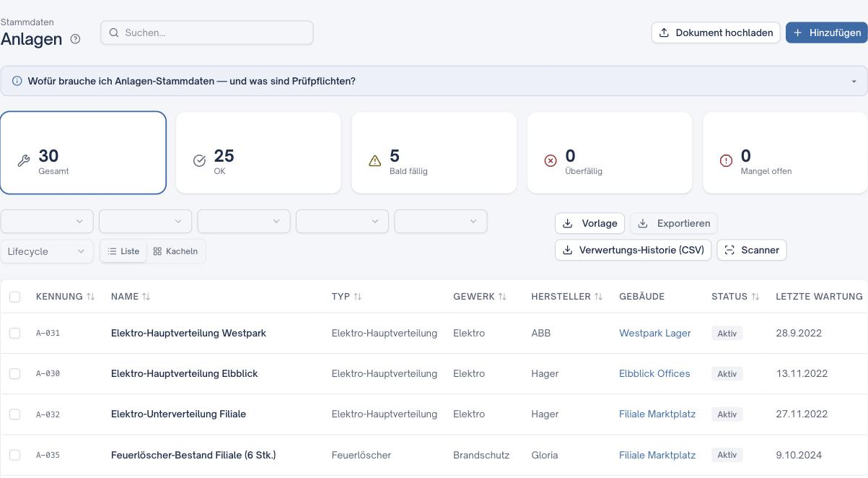868x478 pixels.
Task: Open asset Elektro-Hauptverteilung Westpark
Action: coord(188,333)
